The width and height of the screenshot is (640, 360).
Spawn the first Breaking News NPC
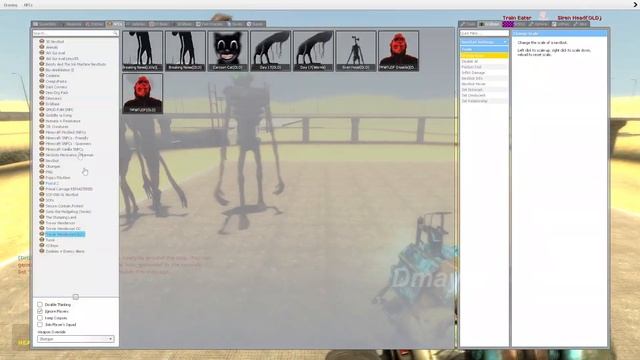(x=142, y=51)
